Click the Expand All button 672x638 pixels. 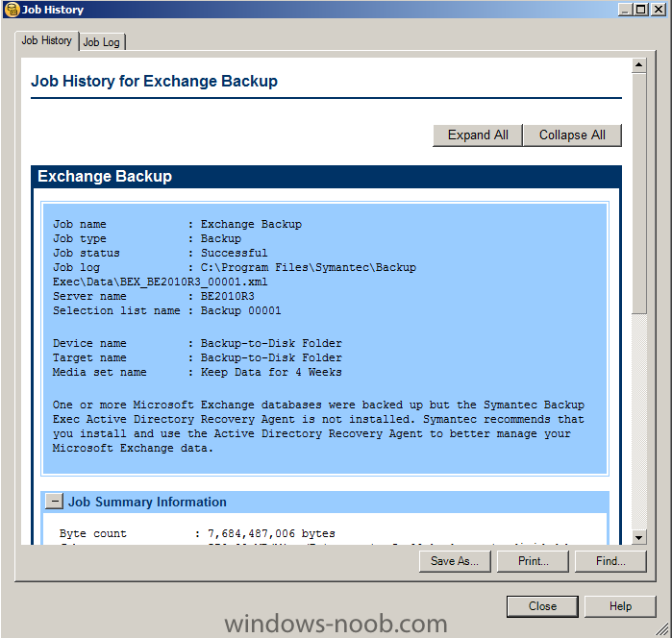pos(478,135)
